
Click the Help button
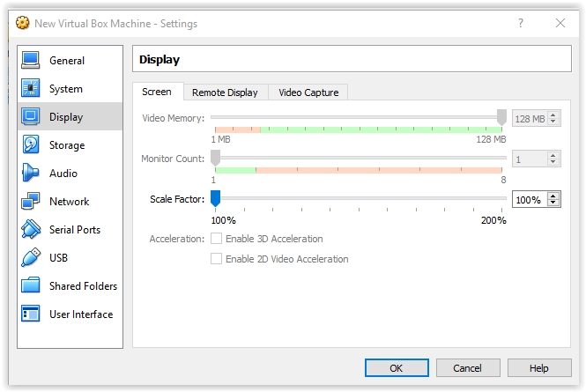pos(539,368)
